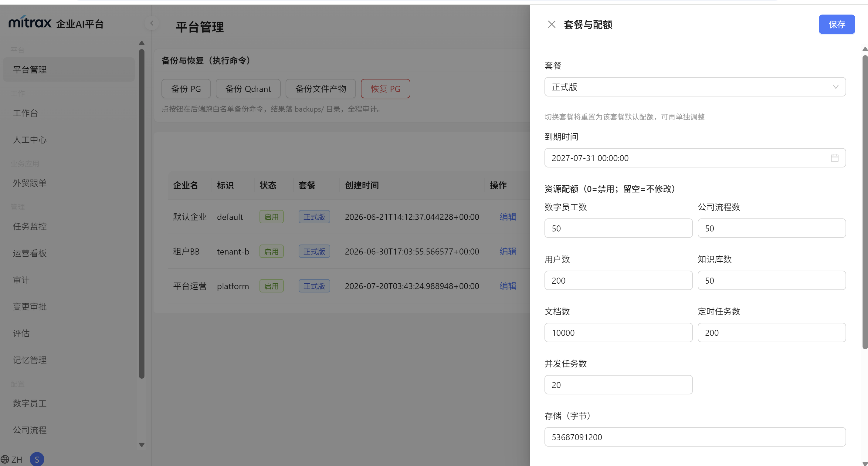Click the sidebar scrollbar thumb
868x466 pixels.
[x=141, y=214]
